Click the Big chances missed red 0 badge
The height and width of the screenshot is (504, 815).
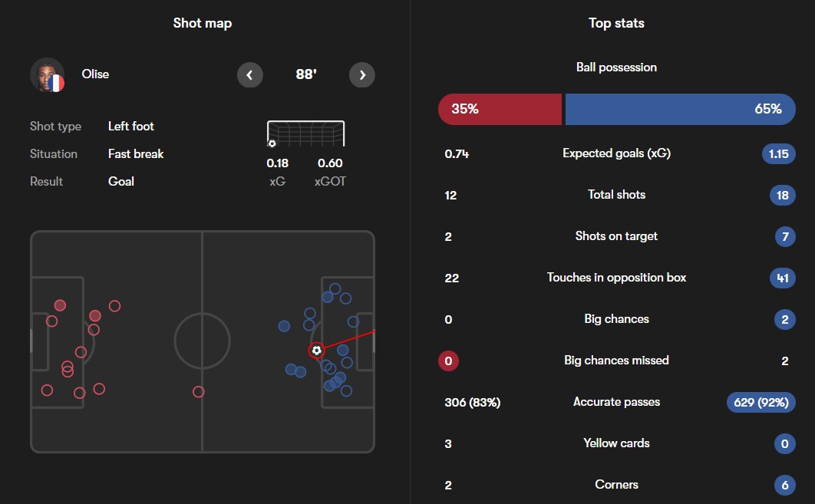tap(449, 361)
